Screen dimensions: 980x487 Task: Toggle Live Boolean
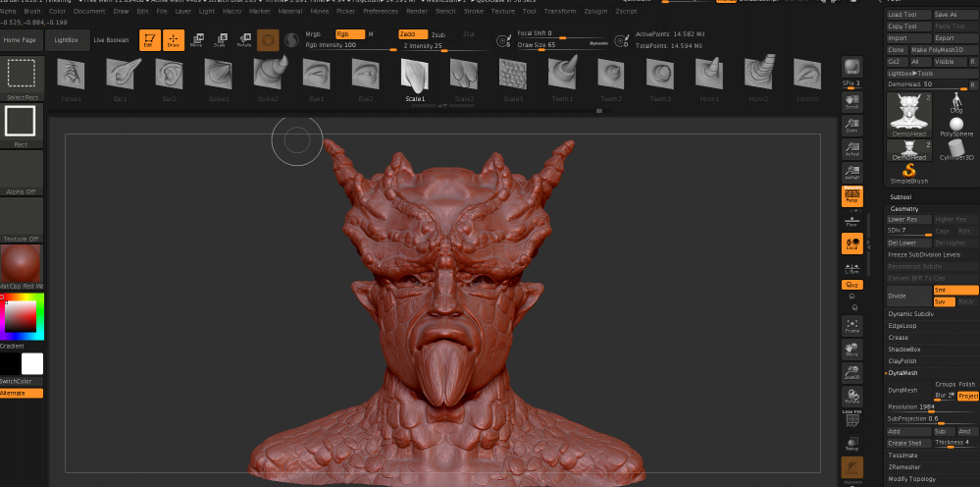click(x=111, y=40)
